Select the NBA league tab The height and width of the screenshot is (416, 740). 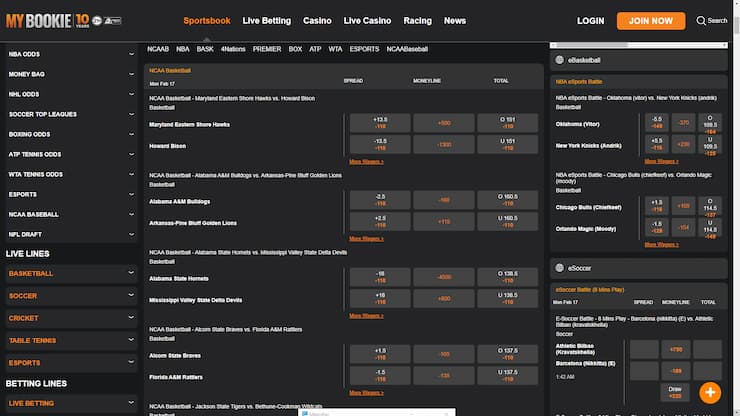[x=183, y=49]
